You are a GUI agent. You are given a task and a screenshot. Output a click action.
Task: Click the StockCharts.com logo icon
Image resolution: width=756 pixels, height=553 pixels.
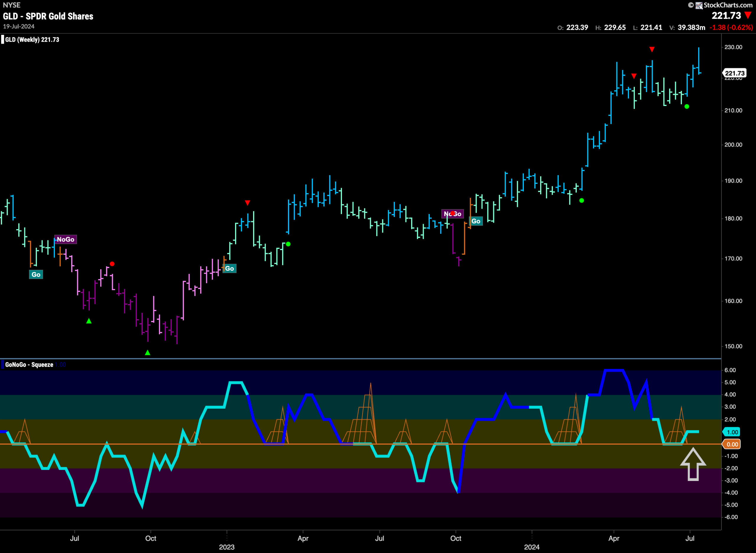(x=699, y=5)
